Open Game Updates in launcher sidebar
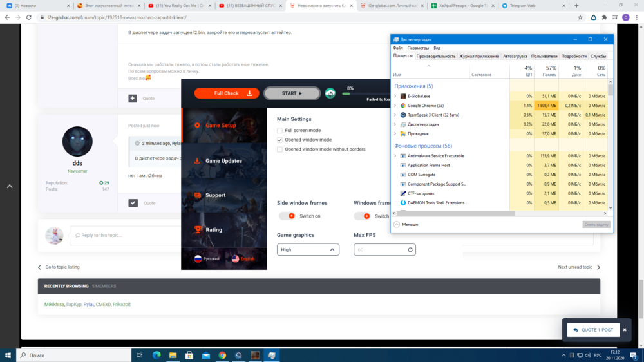This screenshot has width=644, height=362. [x=222, y=161]
